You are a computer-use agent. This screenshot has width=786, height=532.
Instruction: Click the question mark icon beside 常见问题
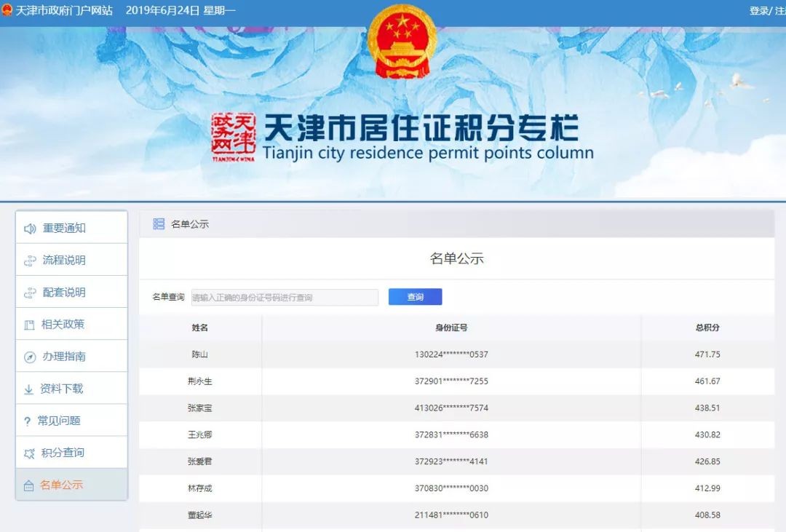click(x=28, y=421)
